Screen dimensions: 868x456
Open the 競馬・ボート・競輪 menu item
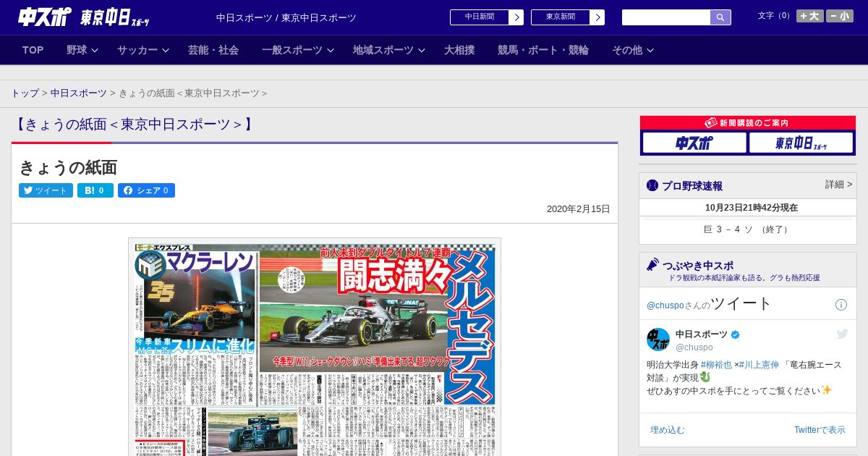[x=543, y=50]
